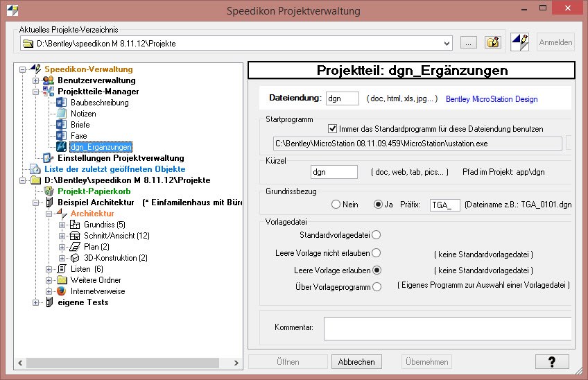Expand the eigene Tests project node
Screen dimensions: 588x380
[x=35, y=303]
